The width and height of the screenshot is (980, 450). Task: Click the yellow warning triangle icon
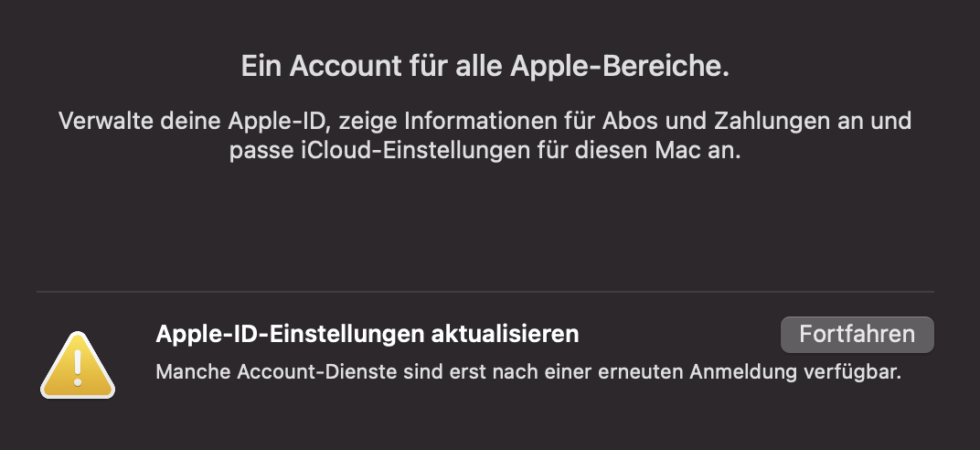click(78, 365)
